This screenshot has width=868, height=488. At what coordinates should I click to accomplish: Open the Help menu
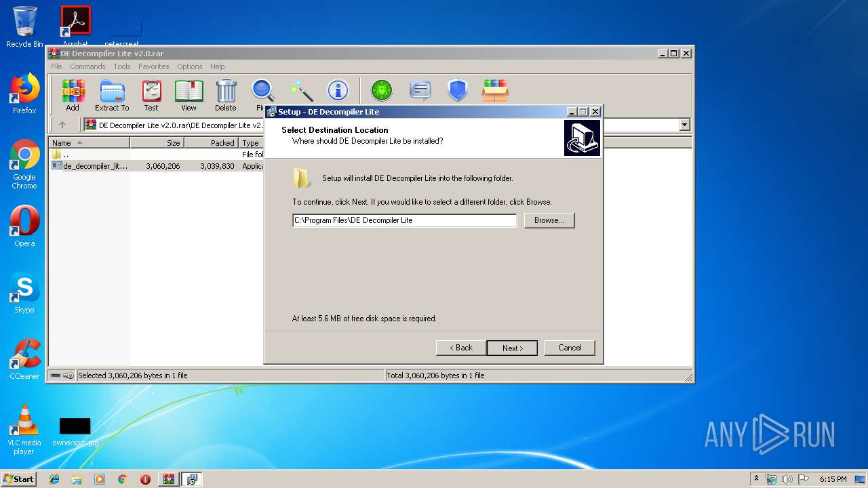[217, 66]
